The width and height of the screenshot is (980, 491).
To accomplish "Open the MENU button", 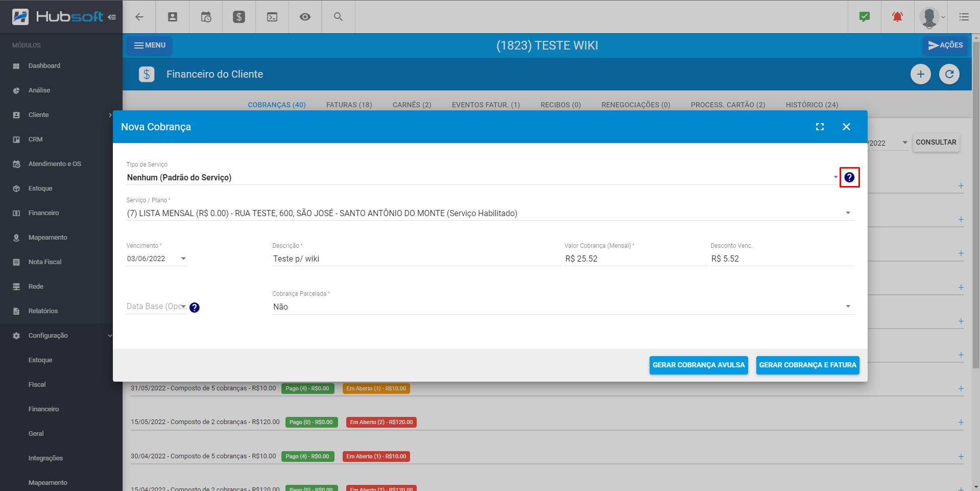I will (x=150, y=45).
